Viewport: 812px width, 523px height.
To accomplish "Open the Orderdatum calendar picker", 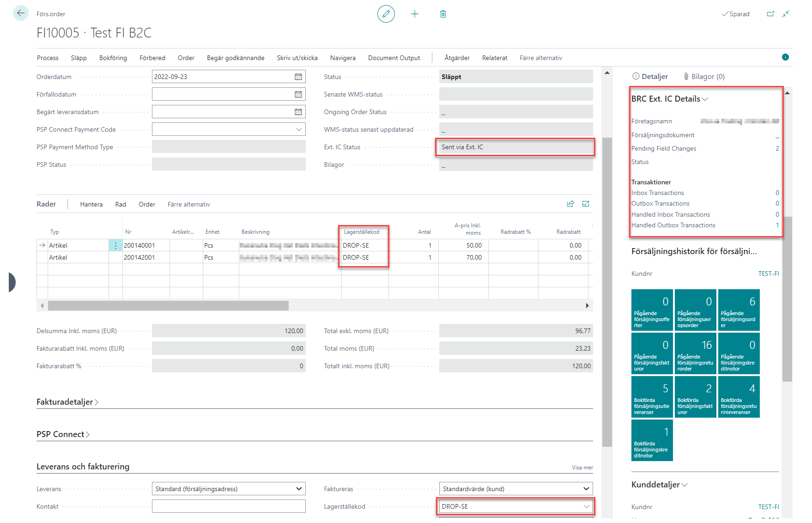I will click(298, 77).
